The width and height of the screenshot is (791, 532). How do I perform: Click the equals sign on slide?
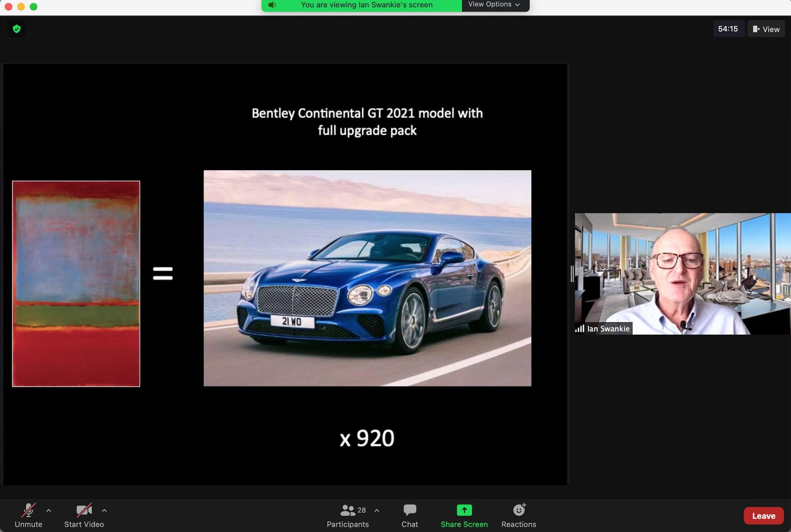(x=163, y=273)
